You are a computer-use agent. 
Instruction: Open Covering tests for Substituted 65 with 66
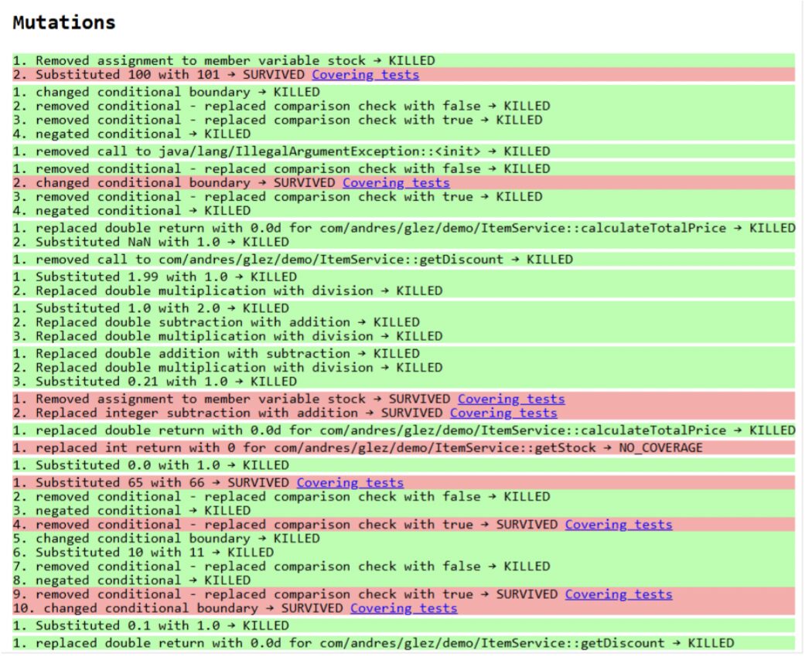pyautogui.click(x=350, y=483)
